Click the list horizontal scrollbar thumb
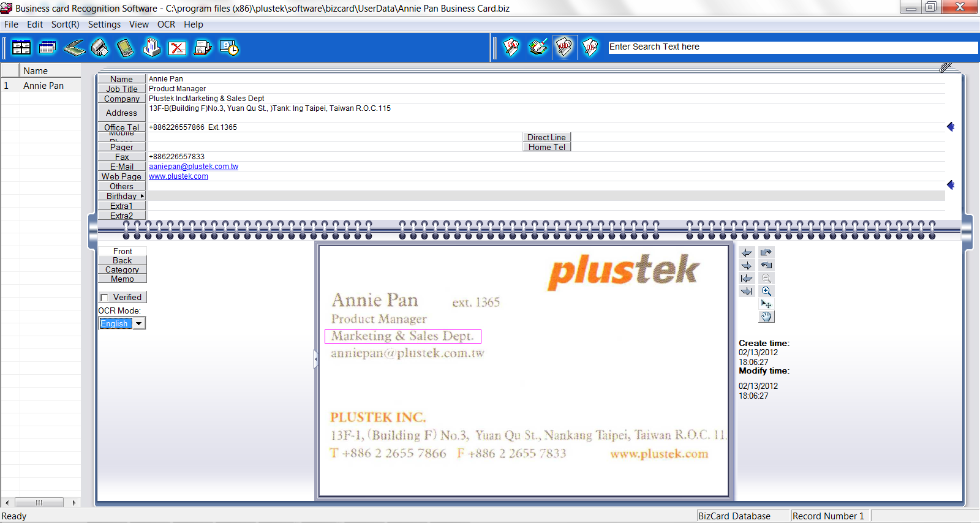Screen dimensions: 980x523 click(x=39, y=503)
